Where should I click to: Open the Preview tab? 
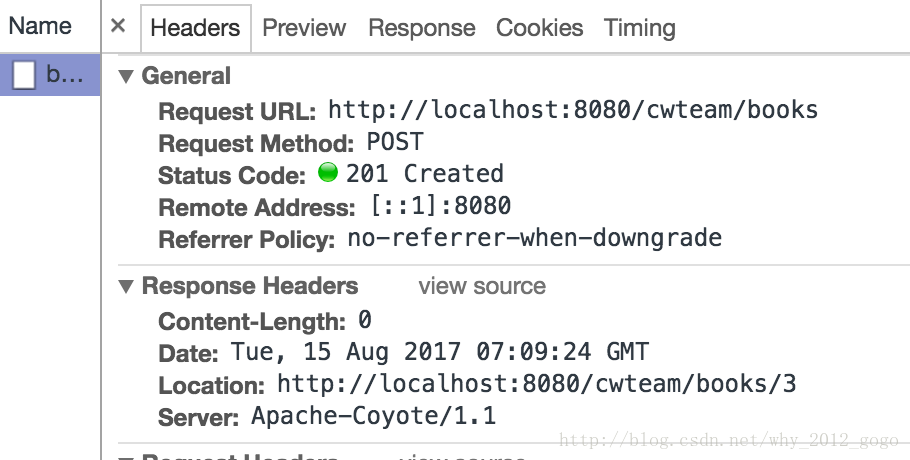tap(304, 28)
